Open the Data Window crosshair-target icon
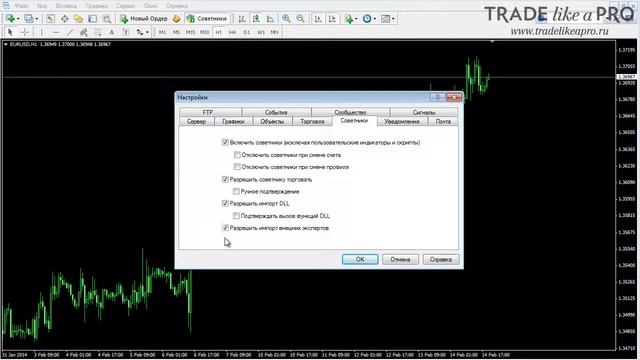Image resolution: width=640 pixels, height=360 pixels. point(64,19)
